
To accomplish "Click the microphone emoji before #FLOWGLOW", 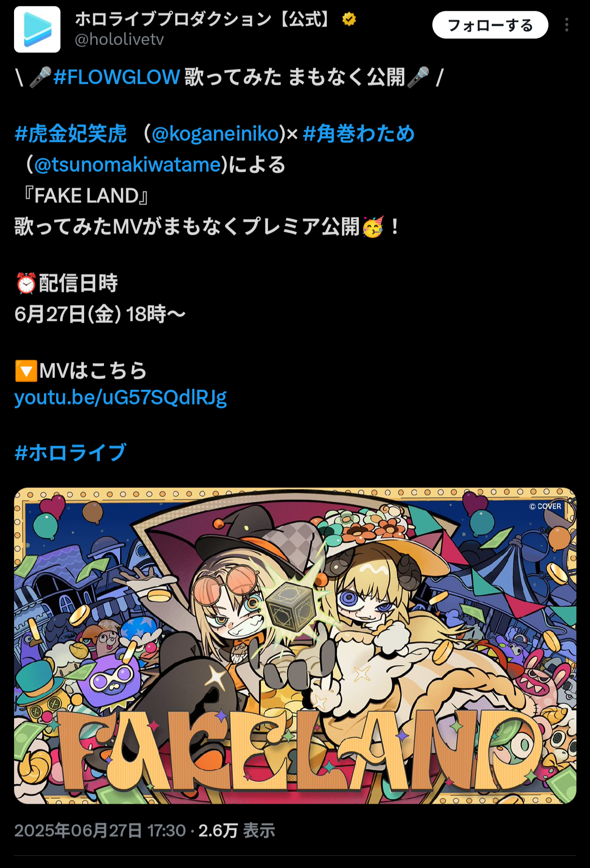I will (40, 77).
